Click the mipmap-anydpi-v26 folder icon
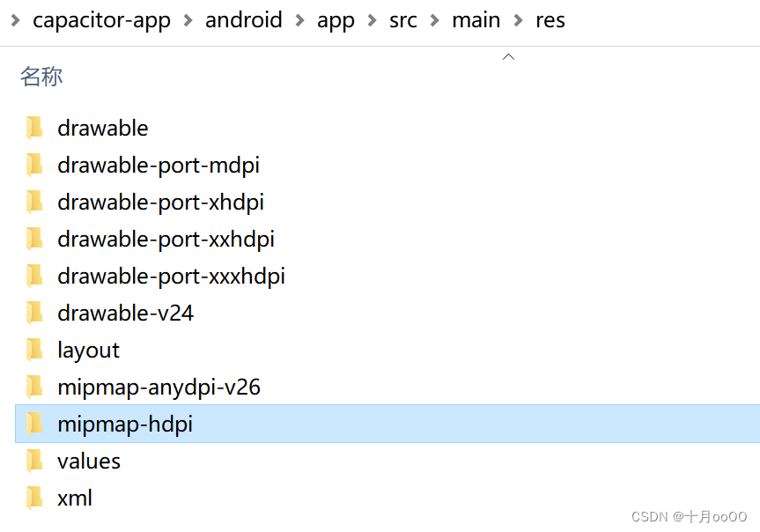The image size is (760, 532). coord(35,387)
